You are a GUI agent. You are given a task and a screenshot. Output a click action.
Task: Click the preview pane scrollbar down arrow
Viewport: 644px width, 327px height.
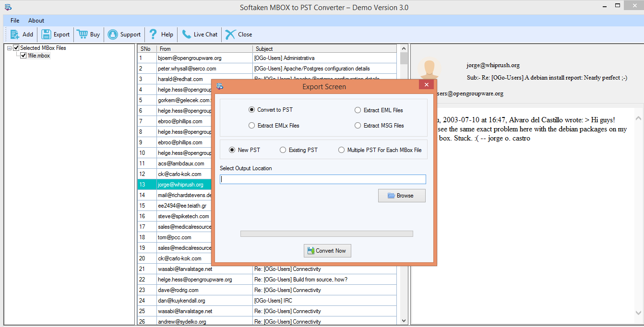pyautogui.click(x=638, y=313)
